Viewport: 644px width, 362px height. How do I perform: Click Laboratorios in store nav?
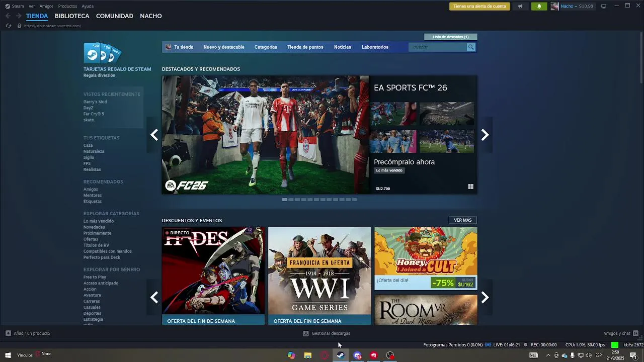(375, 47)
